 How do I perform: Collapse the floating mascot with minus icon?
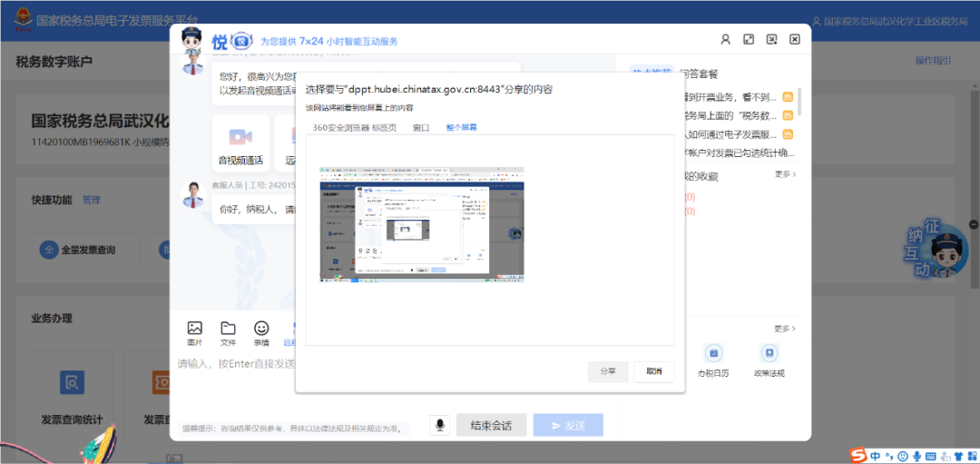coord(974,224)
